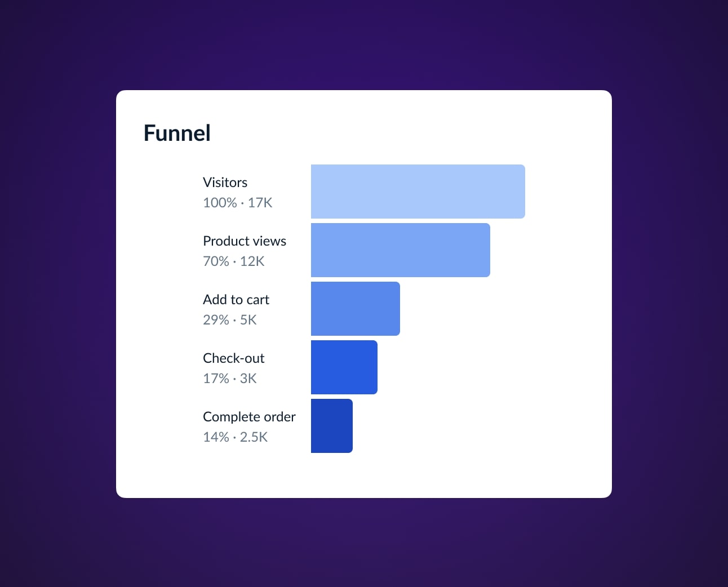
Task: Click the 100% Visitors percentage
Action: tap(220, 203)
